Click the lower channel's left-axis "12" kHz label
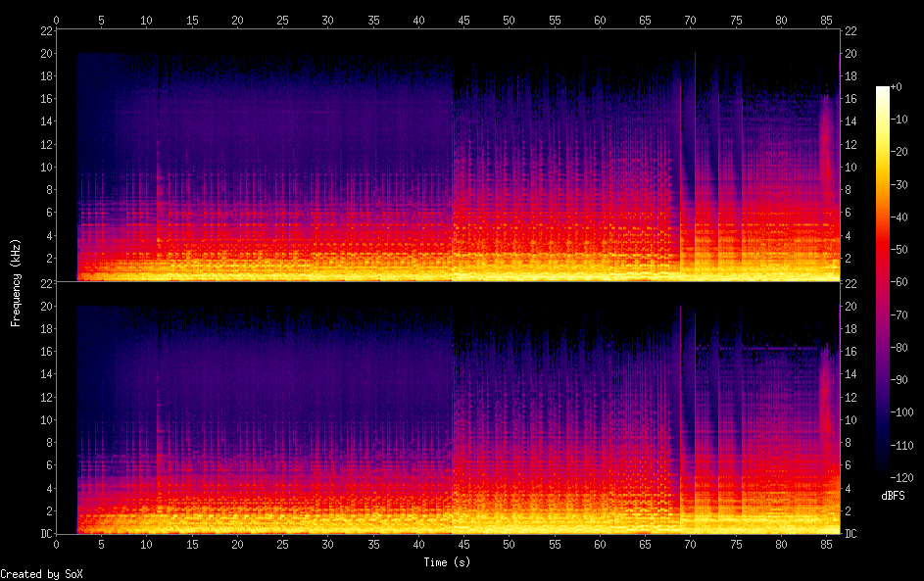 (x=47, y=397)
